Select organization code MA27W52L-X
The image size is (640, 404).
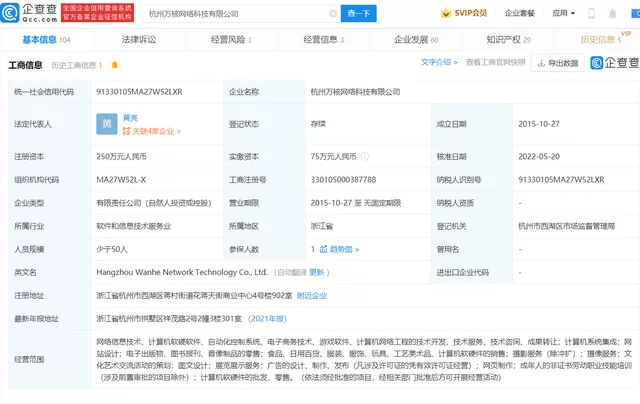click(x=121, y=180)
